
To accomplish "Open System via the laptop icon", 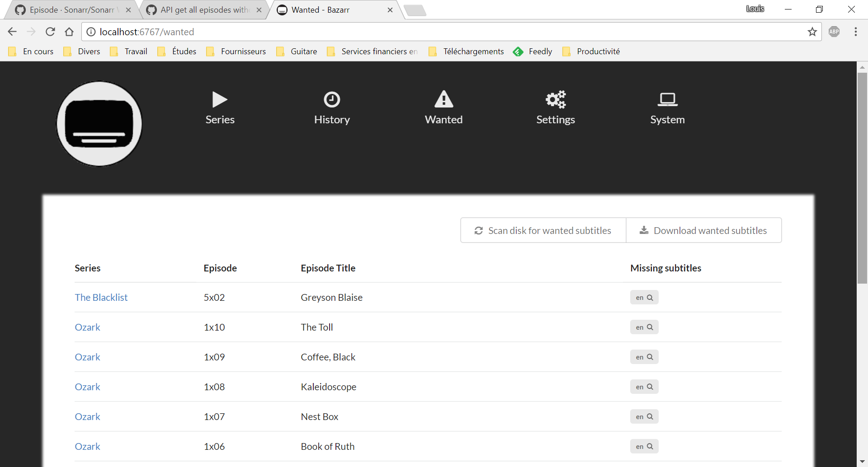I will click(x=668, y=99).
